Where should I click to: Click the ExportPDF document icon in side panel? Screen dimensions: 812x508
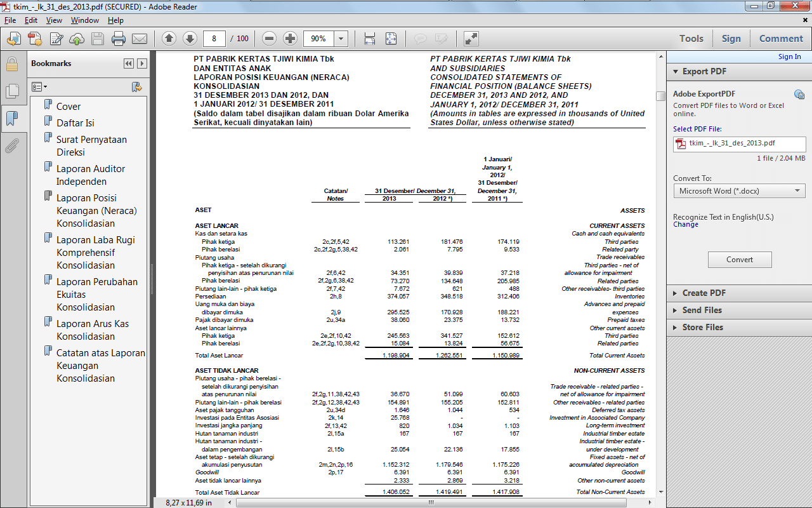(798, 95)
